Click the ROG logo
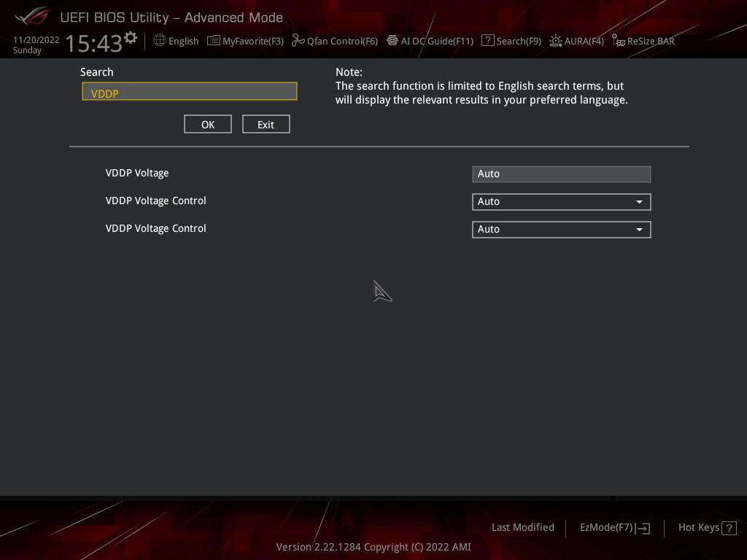This screenshot has width=747, height=560. coord(32,17)
